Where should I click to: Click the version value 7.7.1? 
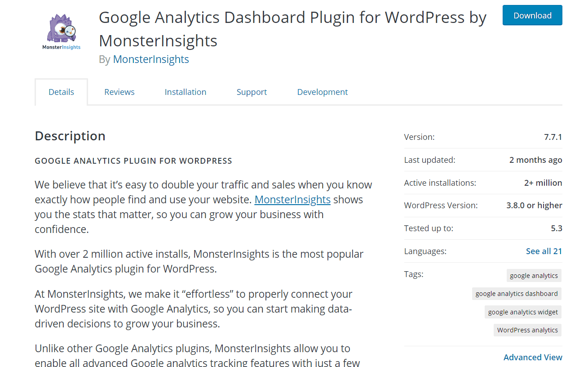point(553,137)
